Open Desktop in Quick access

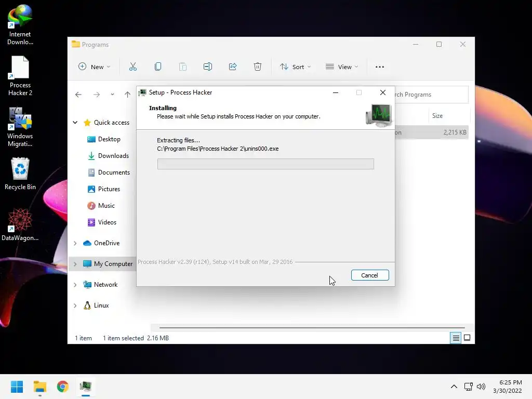pos(109,139)
